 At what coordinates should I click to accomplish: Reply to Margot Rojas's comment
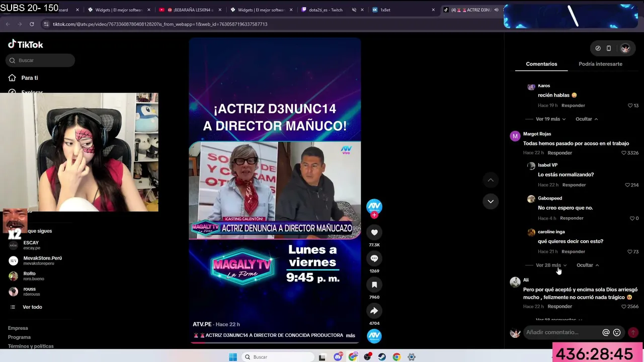(x=559, y=153)
